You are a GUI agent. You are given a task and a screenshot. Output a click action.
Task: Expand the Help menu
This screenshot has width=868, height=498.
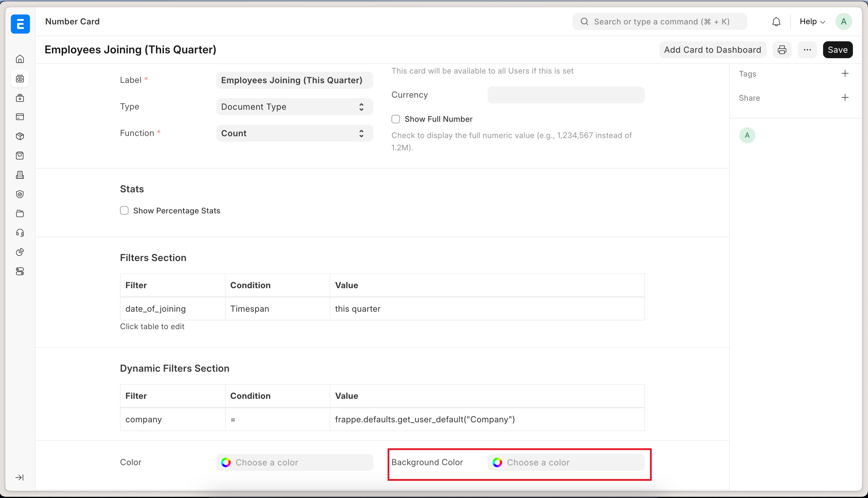click(x=812, y=21)
